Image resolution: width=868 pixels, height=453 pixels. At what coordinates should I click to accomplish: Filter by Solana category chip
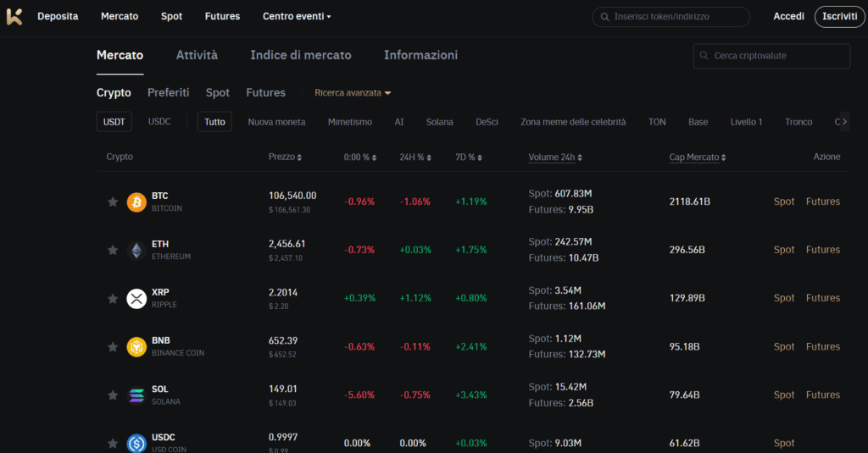tap(440, 122)
